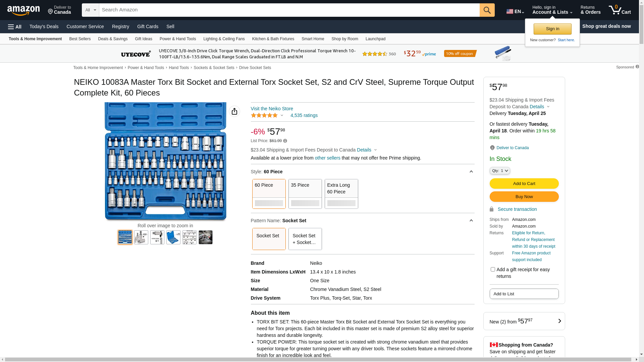
Task: Visit the Neiko Store link
Action: [x=272, y=109]
